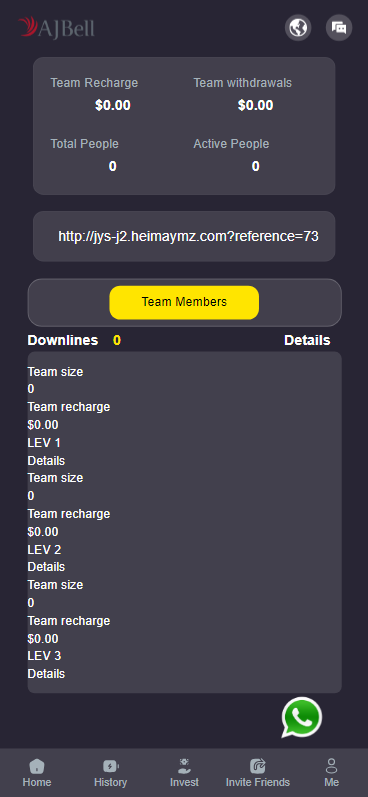Switch to the Invest tab
This screenshot has width=368, height=797.
(x=184, y=773)
